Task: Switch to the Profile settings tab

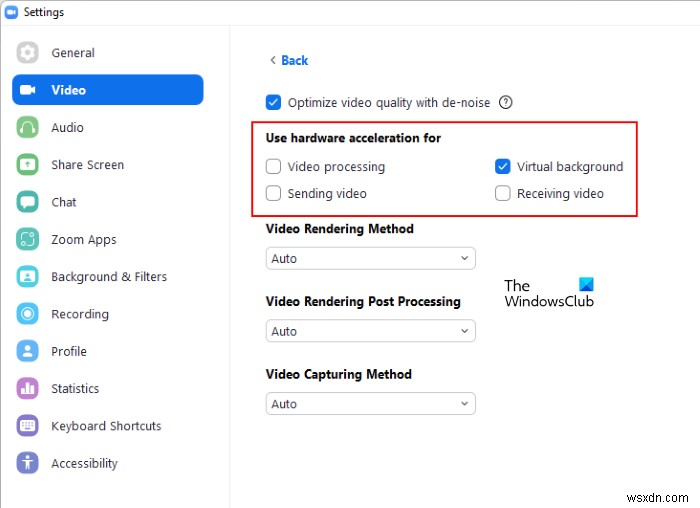Action: click(69, 352)
